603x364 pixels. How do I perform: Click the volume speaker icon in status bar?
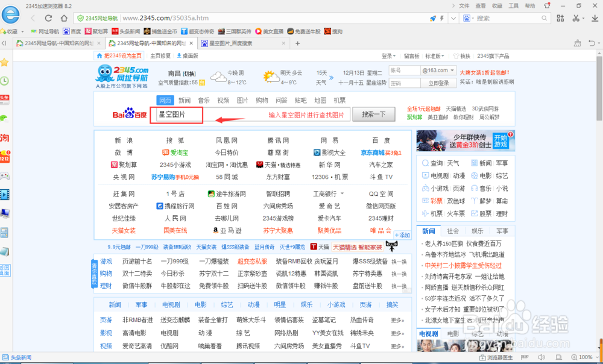coord(541,357)
